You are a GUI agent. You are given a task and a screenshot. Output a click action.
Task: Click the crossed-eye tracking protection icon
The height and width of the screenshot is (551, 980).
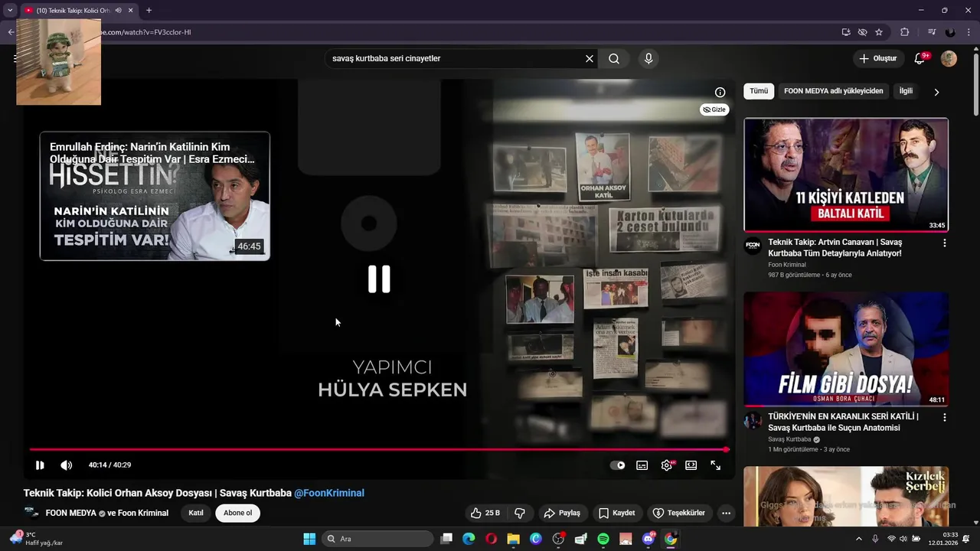pyautogui.click(x=863, y=32)
